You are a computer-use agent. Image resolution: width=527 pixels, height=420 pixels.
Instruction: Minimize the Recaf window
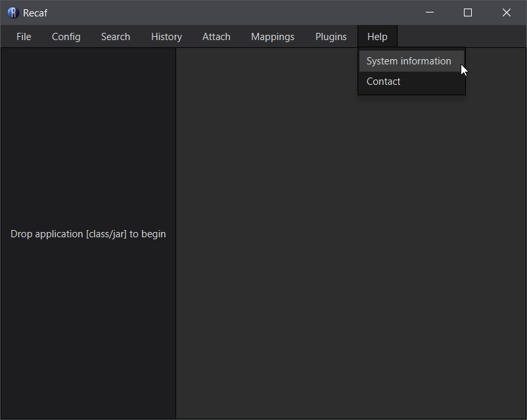[429, 12]
